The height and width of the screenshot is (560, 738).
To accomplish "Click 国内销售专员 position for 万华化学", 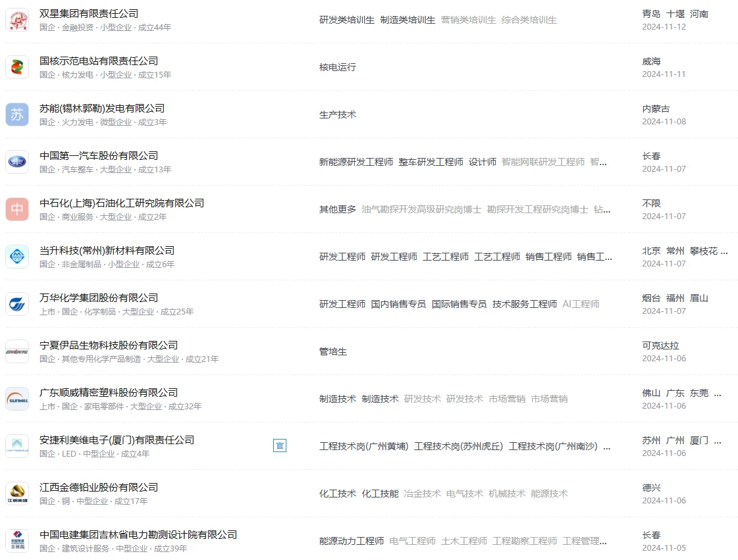I will [398, 304].
